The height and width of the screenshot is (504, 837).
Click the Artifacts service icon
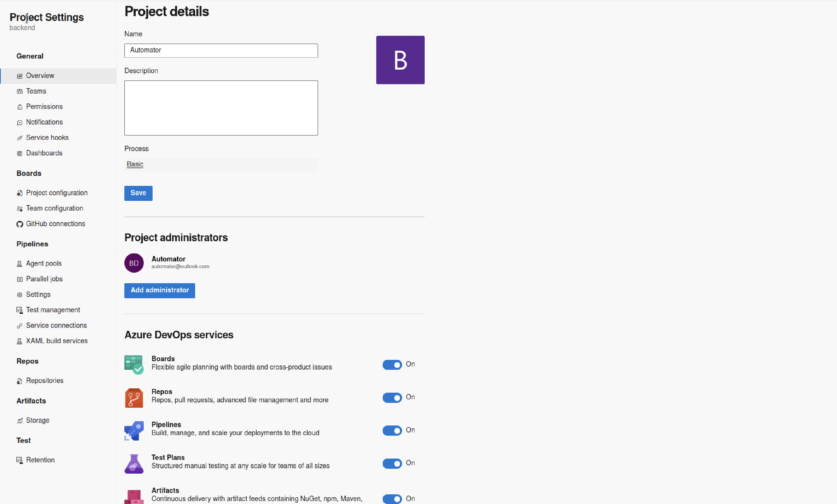134,496
